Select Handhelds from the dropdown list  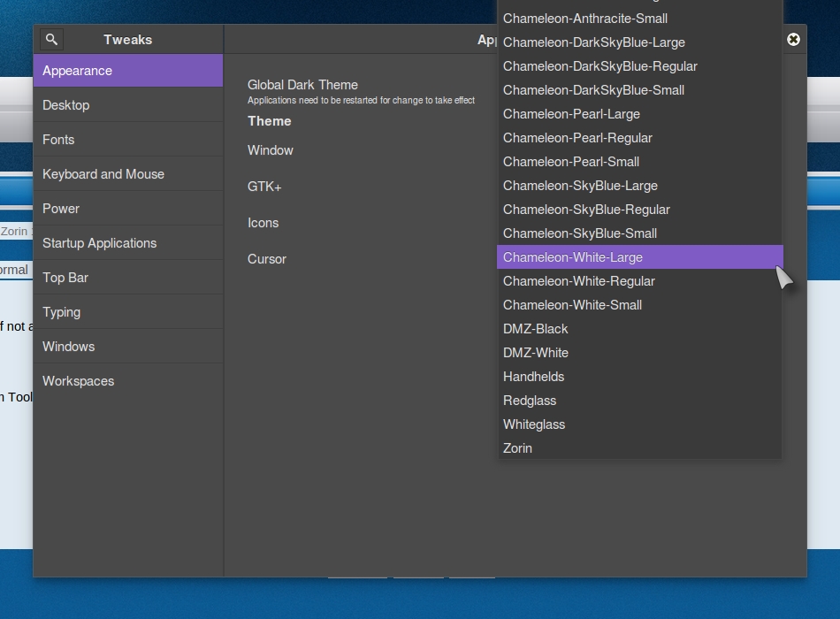pyautogui.click(x=533, y=377)
